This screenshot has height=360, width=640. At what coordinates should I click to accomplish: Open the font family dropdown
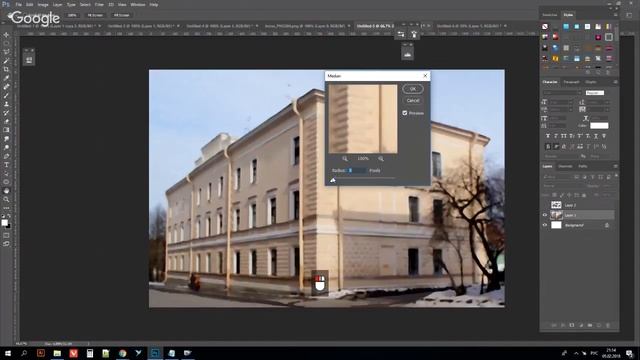pos(580,93)
